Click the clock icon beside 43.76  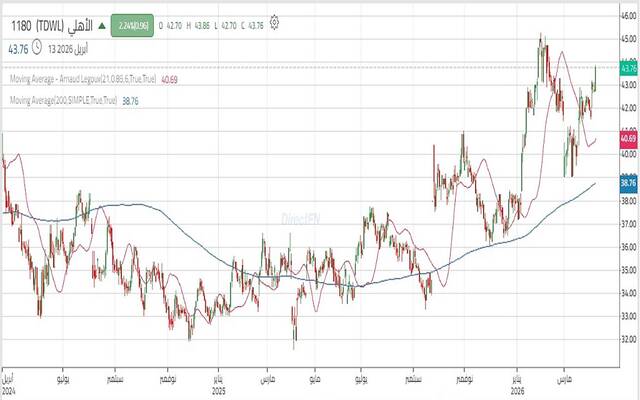pyautogui.click(x=37, y=46)
